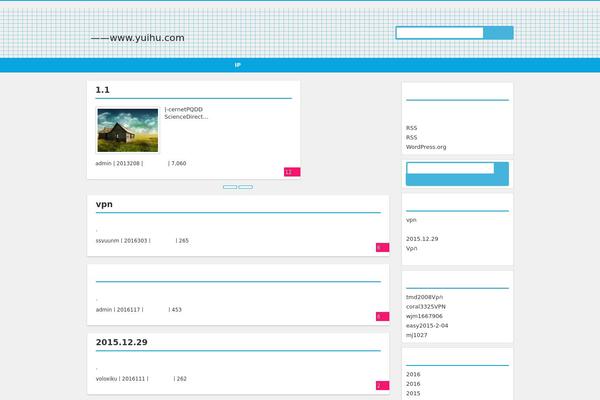
Task: Open capitalized Vpn link in sidebar
Action: [x=411, y=248]
